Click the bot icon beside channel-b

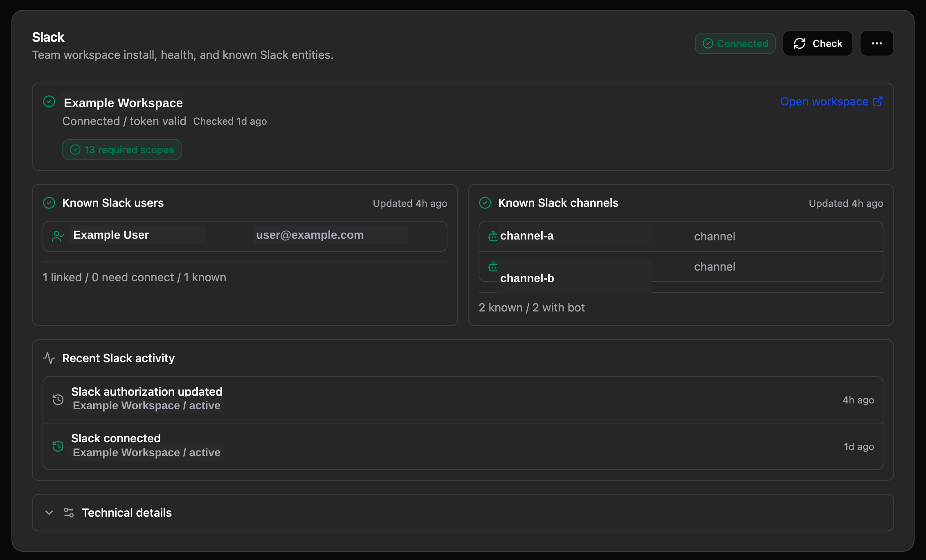(x=493, y=267)
